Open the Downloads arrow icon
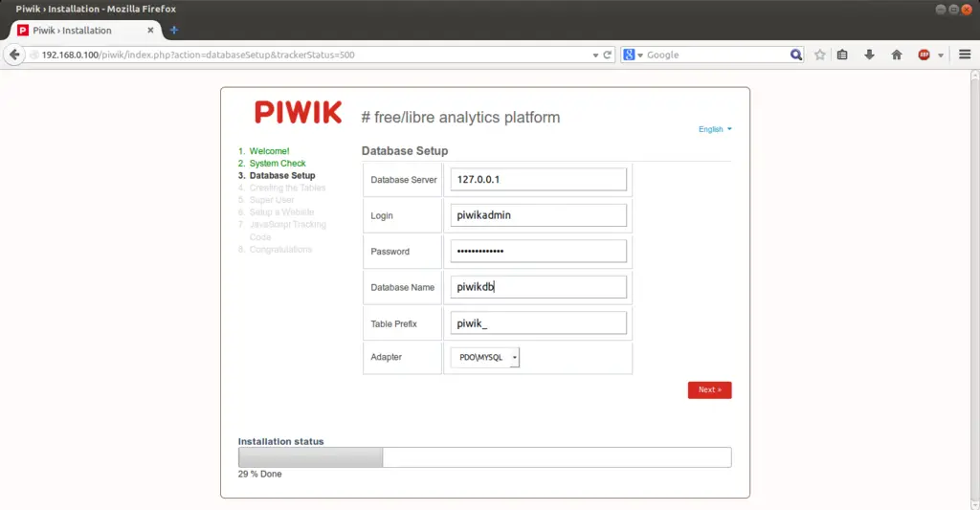 click(x=869, y=55)
